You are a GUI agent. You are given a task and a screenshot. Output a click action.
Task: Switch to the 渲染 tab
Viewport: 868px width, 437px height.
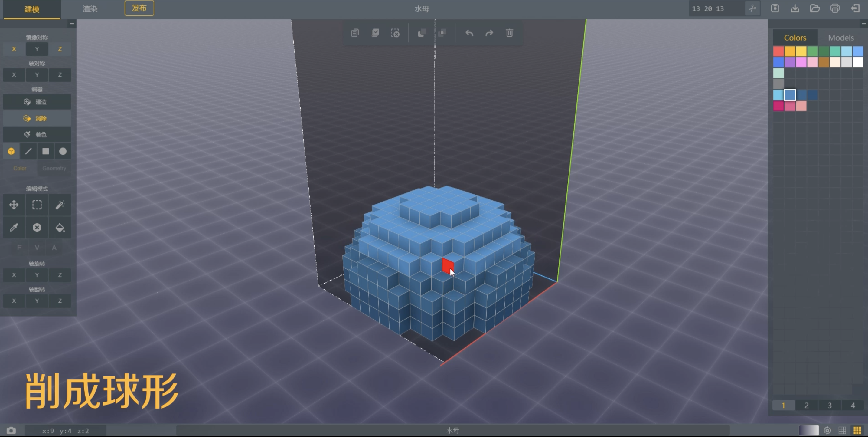click(90, 9)
